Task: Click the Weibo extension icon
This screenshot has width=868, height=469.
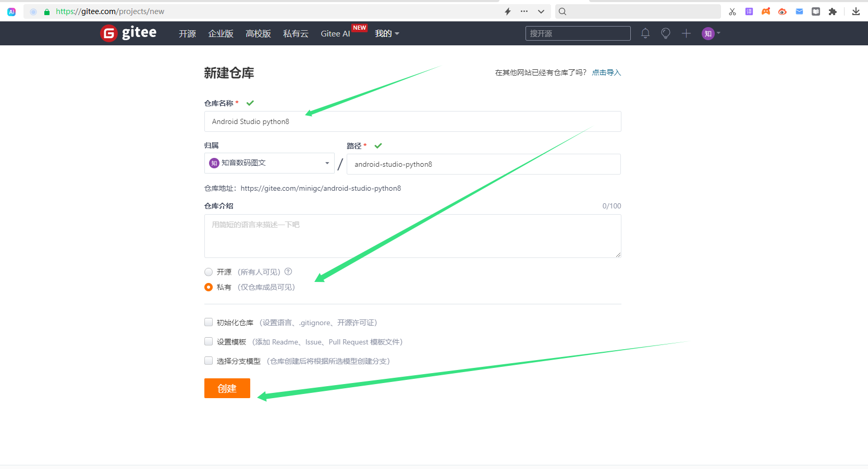Action: coord(783,11)
